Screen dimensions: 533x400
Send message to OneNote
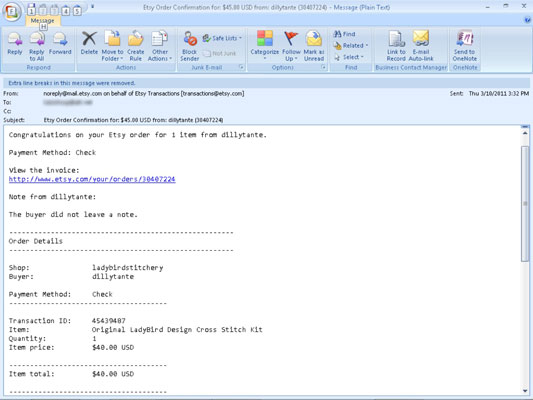point(465,46)
